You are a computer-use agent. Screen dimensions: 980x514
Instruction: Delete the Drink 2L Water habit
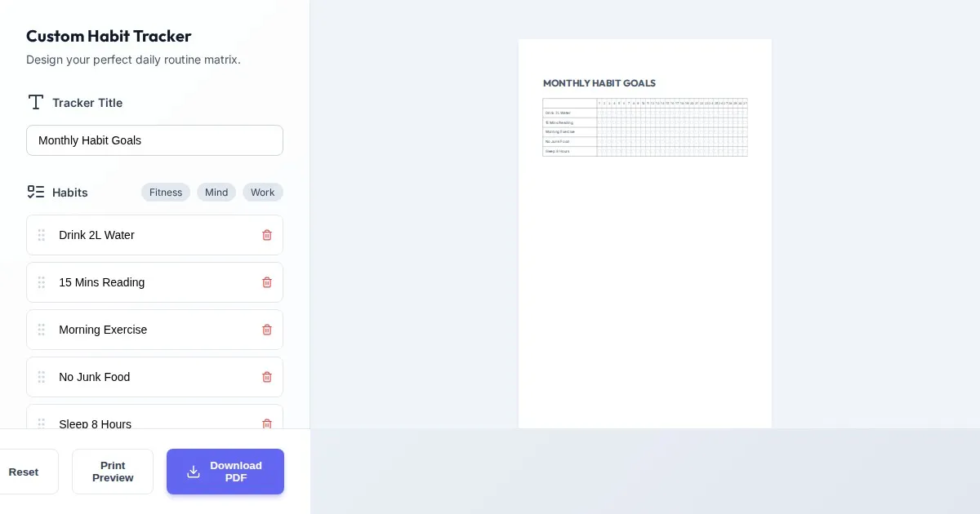click(267, 235)
